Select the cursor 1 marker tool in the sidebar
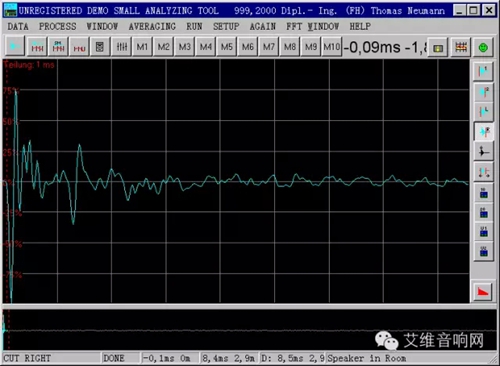The image size is (500, 366). click(x=483, y=71)
